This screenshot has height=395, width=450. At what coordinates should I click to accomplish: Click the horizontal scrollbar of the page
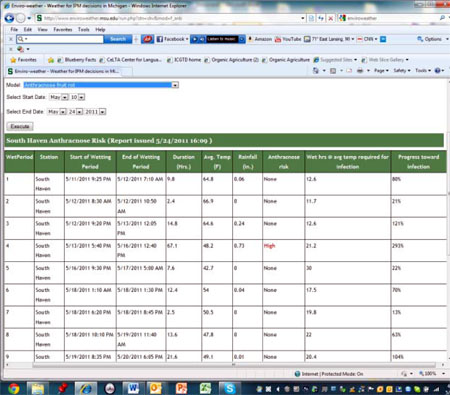coord(234,365)
